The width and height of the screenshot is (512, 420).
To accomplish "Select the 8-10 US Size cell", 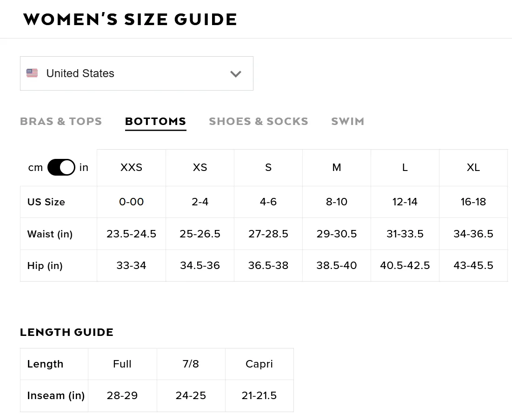I will [337, 202].
